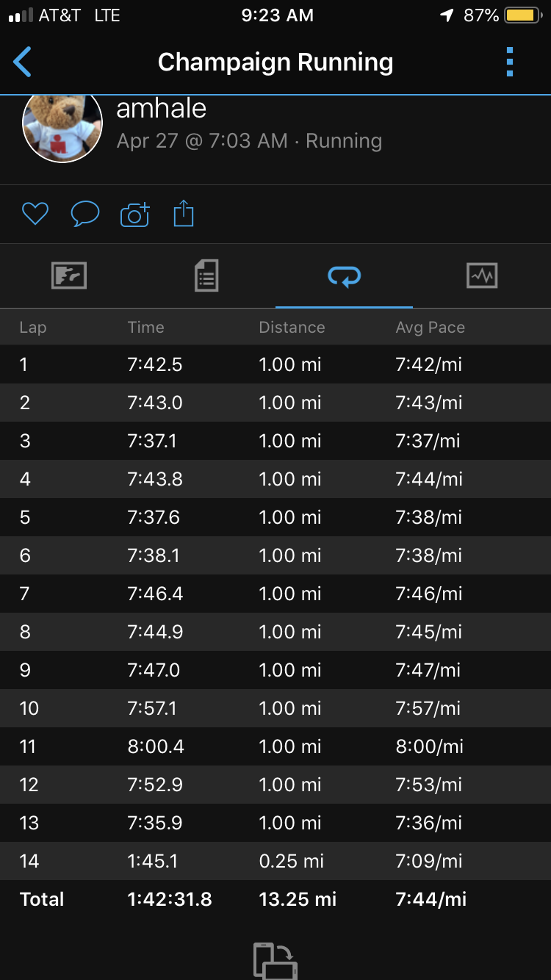
Task: Open the amhale username profile link
Action: tap(161, 109)
